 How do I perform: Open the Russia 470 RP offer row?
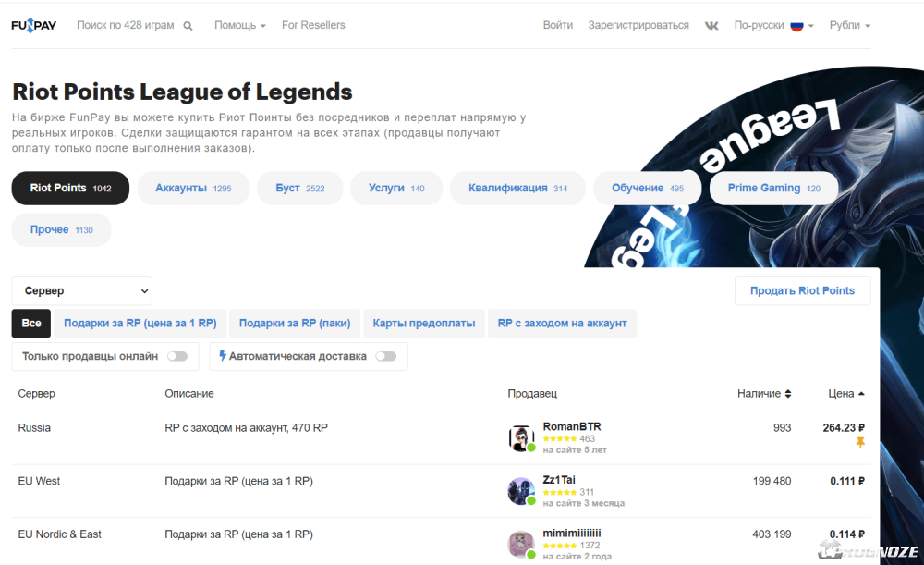pyautogui.click(x=441, y=438)
